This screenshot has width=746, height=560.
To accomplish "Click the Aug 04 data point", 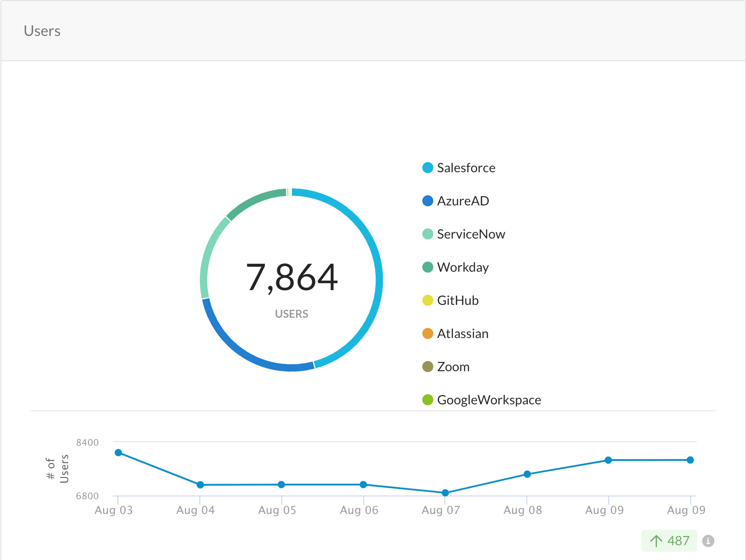I will click(x=200, y=485).
